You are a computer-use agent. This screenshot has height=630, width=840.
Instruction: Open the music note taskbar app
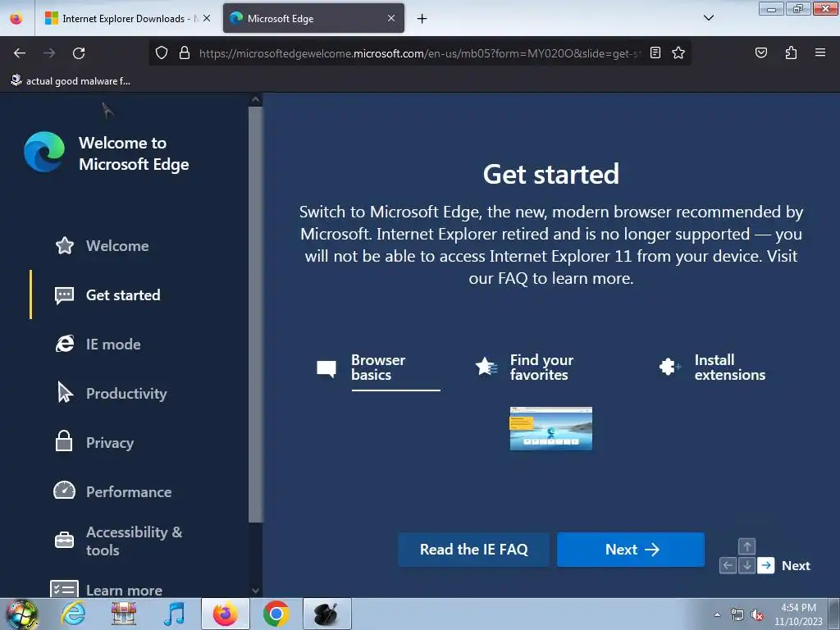click(174, 614)
